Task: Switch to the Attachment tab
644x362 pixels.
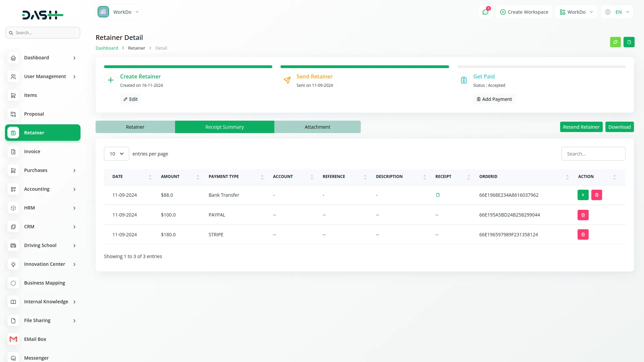Action: point(317,127)
